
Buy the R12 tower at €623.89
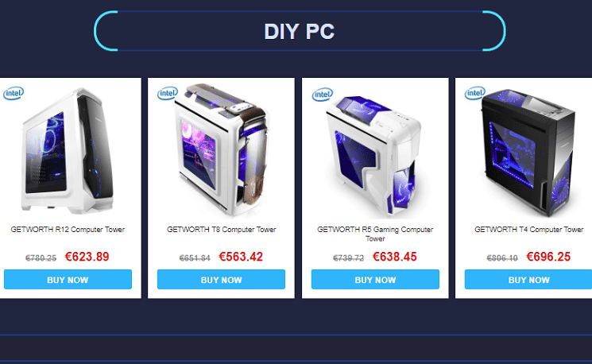(68, 280)
